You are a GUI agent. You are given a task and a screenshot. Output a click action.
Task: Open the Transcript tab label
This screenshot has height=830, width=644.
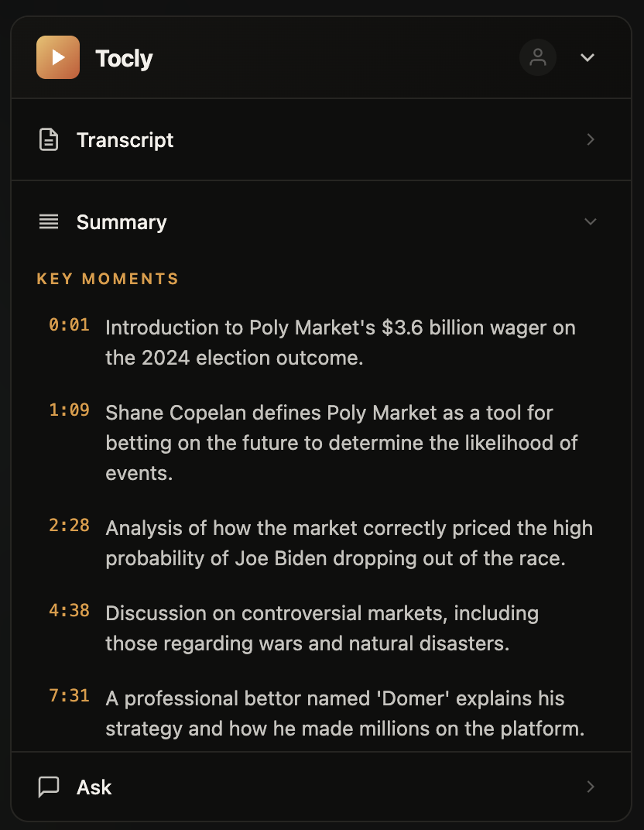pos(125,140)
